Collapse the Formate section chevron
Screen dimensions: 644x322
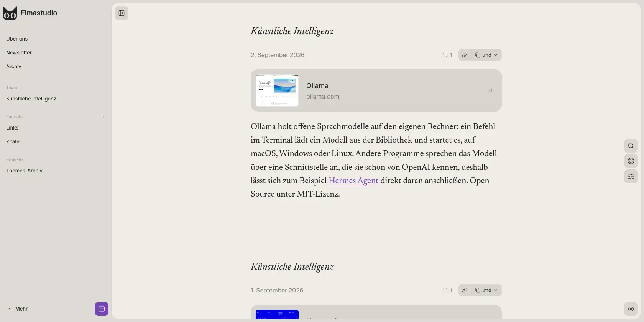(103, 117)
